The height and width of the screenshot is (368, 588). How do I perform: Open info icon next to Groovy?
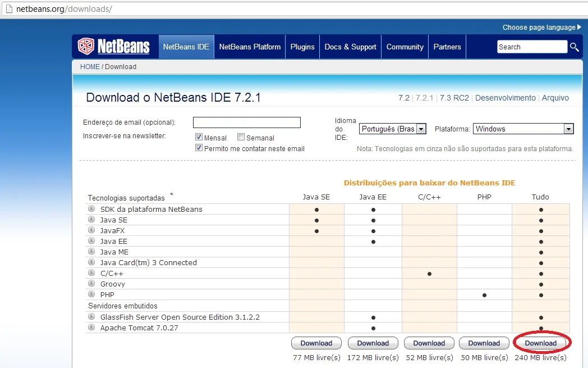click(91, 284)
